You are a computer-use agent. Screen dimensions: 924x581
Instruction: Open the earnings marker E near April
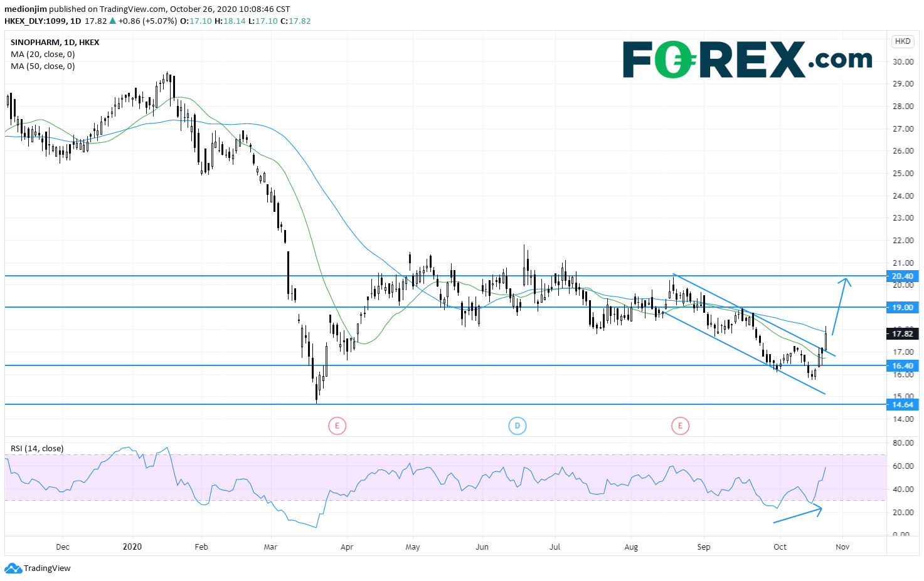(337, 426)
